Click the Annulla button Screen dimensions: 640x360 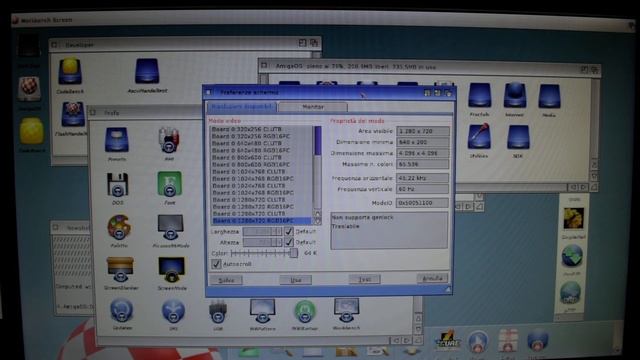pos(433,278)
